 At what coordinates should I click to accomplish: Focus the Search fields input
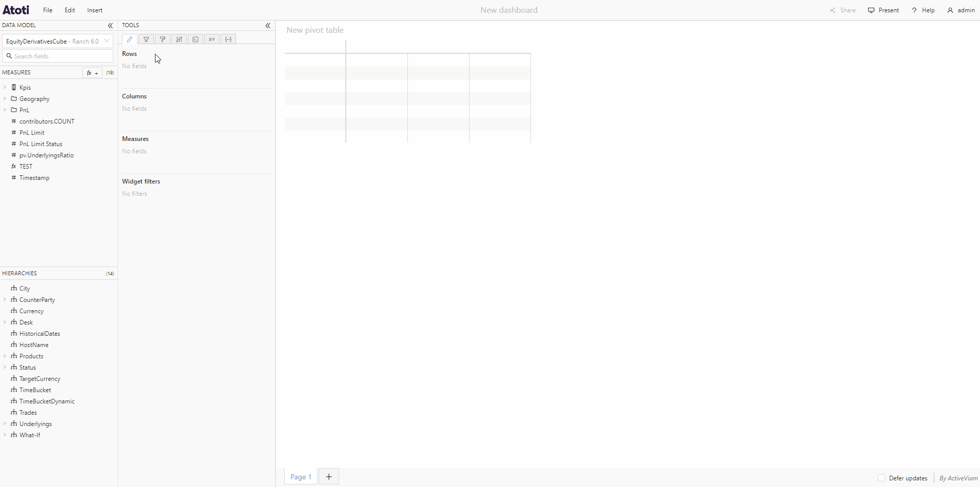pyautogui.click(x=57, y=56)
